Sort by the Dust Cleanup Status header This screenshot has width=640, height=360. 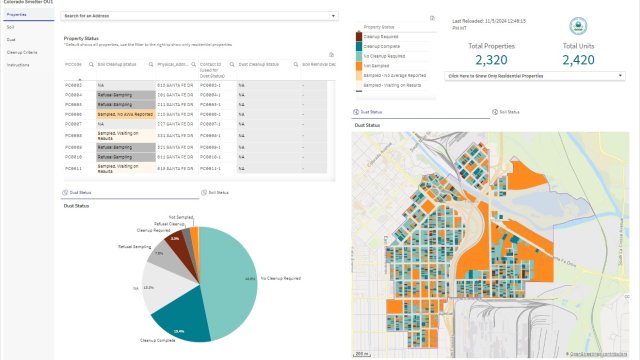[x=259, y=64]
